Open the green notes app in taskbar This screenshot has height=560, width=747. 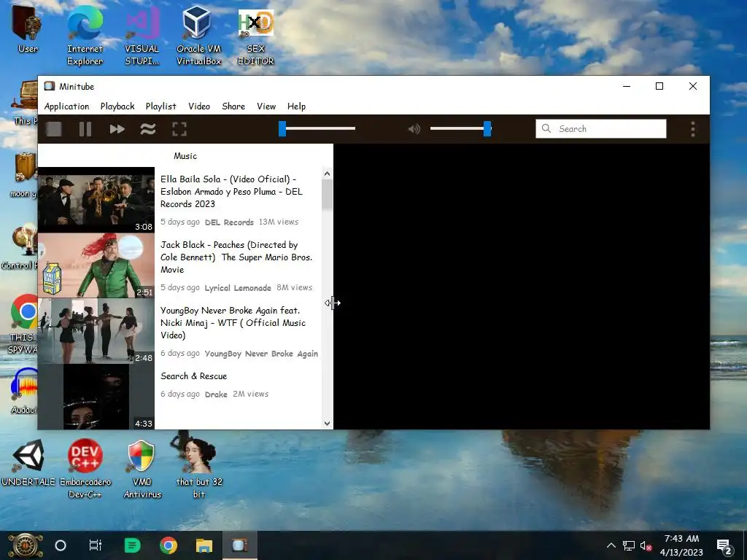click(x=133, y=545)
